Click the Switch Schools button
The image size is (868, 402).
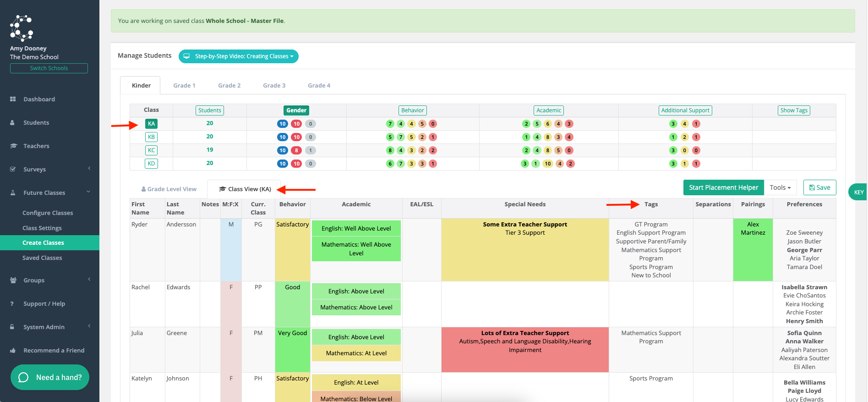(x=49, y=68)
